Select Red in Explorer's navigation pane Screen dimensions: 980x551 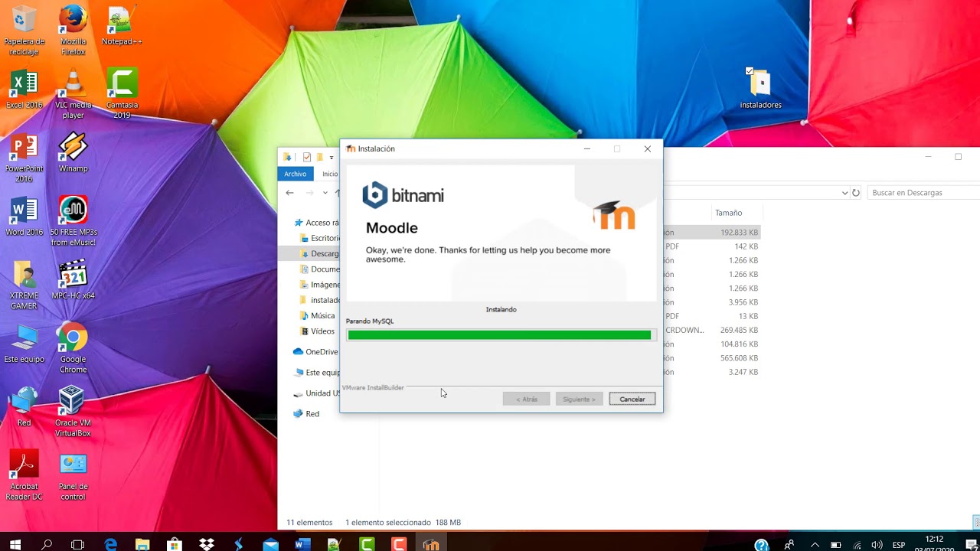[x=306, y=413]
